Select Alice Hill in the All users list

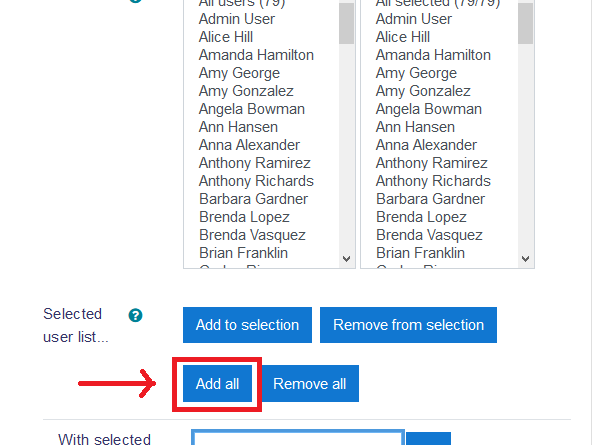226,37
